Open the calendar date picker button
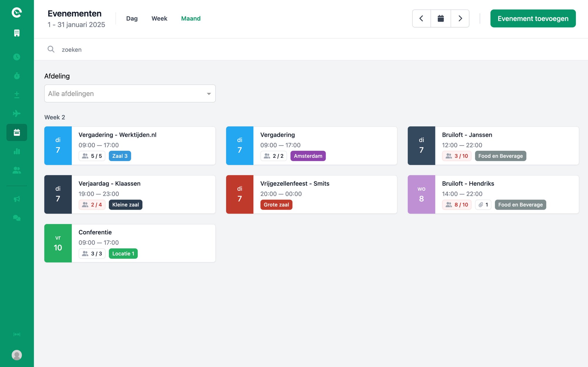This screenshot has height=367, width=588. point(440,19)
